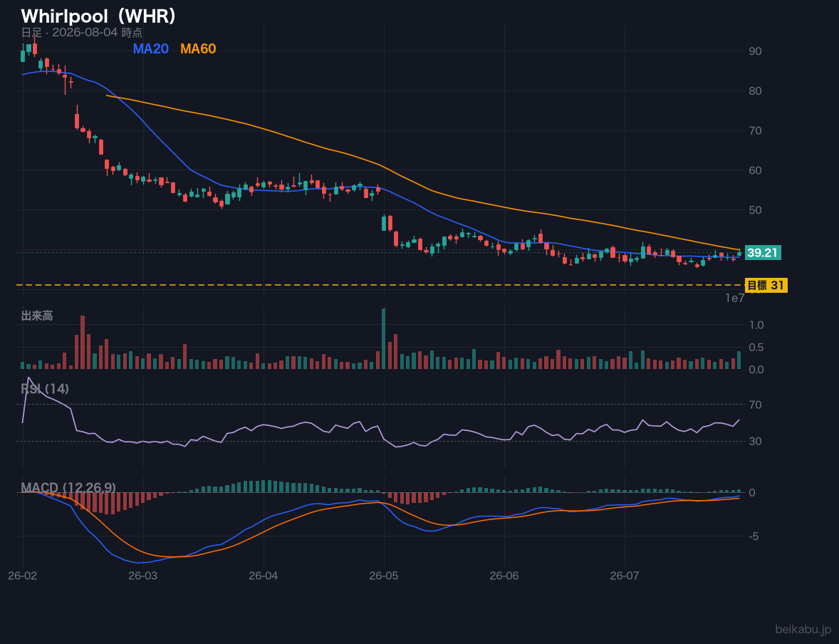
Task: Click the MACD axis value -5
Action: (x=754, y=536)
